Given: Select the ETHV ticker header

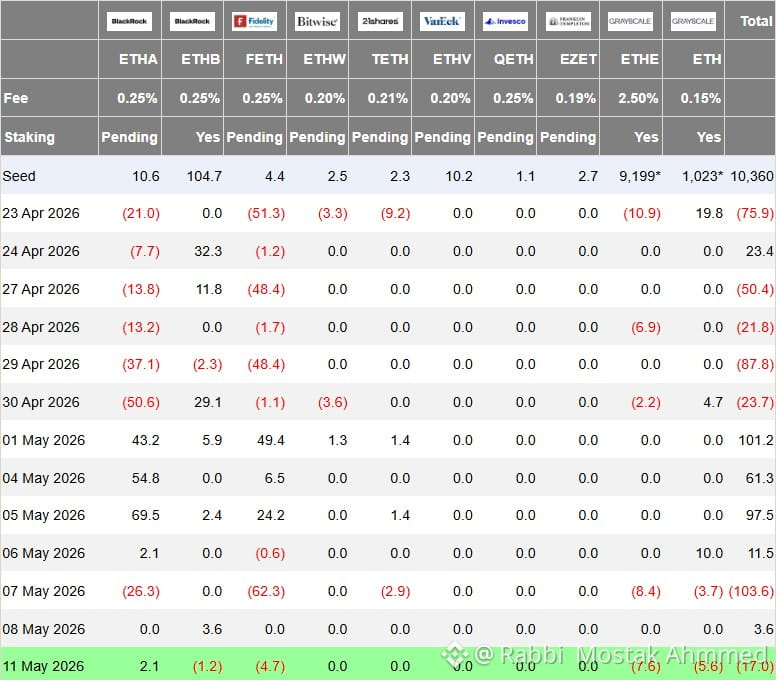Looking at the screenshot, I should coord(452,59).
